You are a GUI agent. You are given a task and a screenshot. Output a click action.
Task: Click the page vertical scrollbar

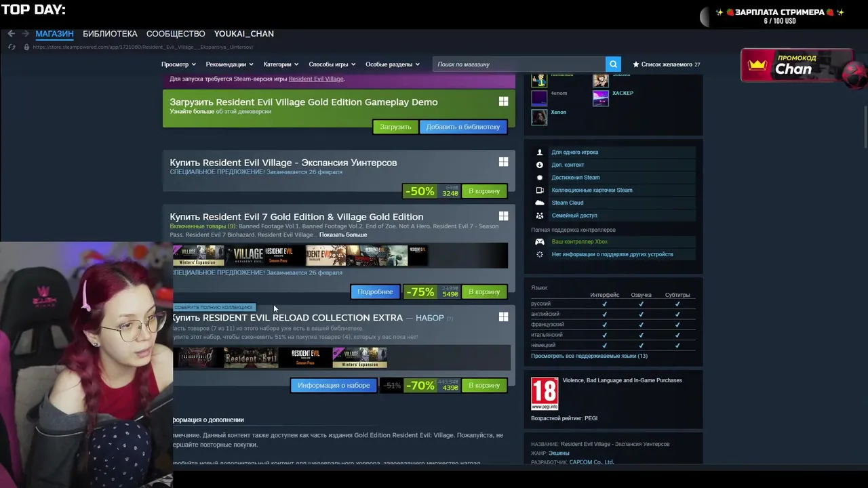pos(865,126)
